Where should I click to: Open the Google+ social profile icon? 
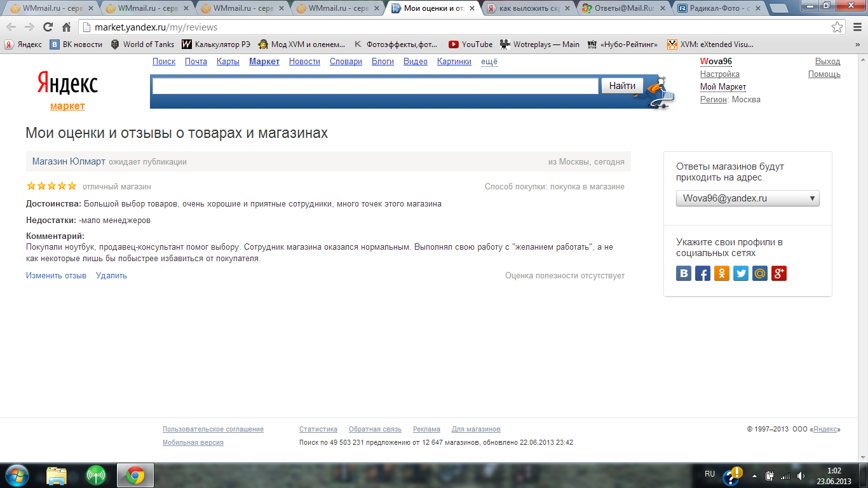click(779, 273)
